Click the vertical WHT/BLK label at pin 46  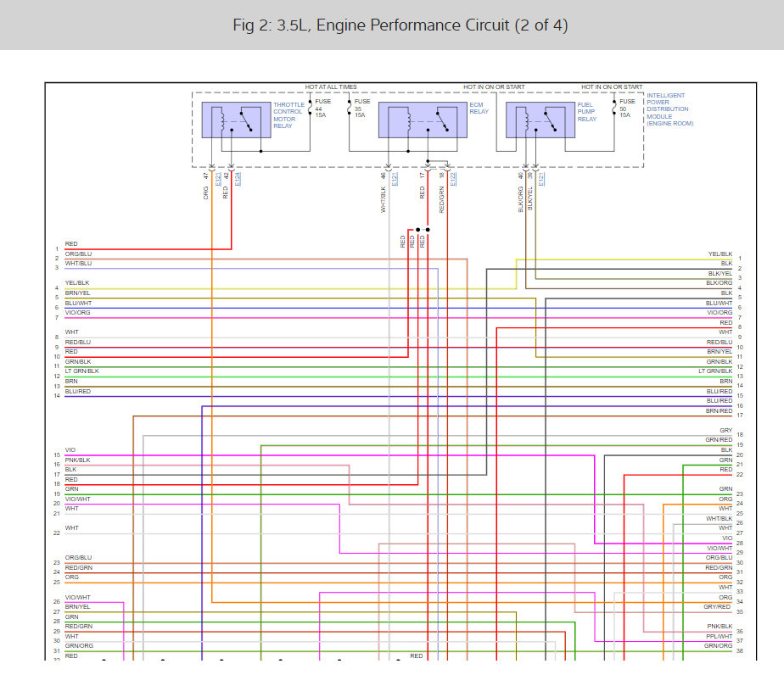coord(383,199)
